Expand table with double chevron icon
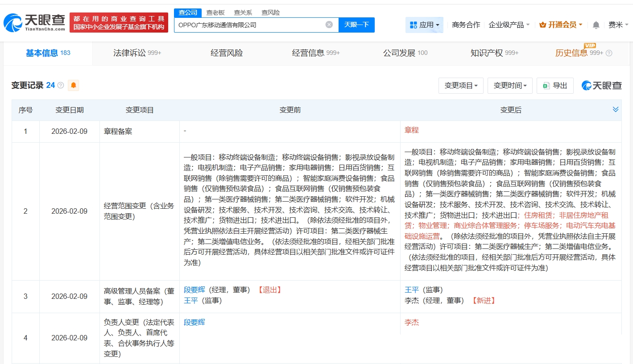The height and width of the screenshot is (364, 633). coord(616,110)
